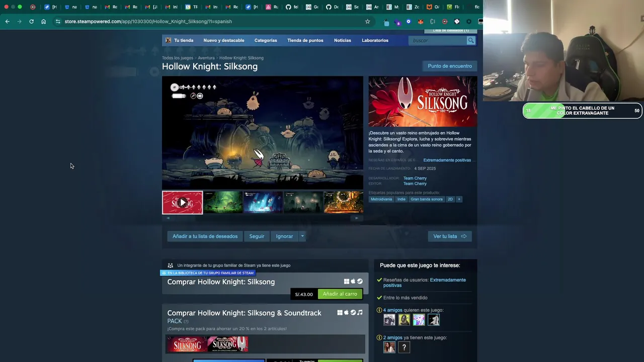The image size is (644, 362).
Task: Click the Seguir button
Action: 257,236
